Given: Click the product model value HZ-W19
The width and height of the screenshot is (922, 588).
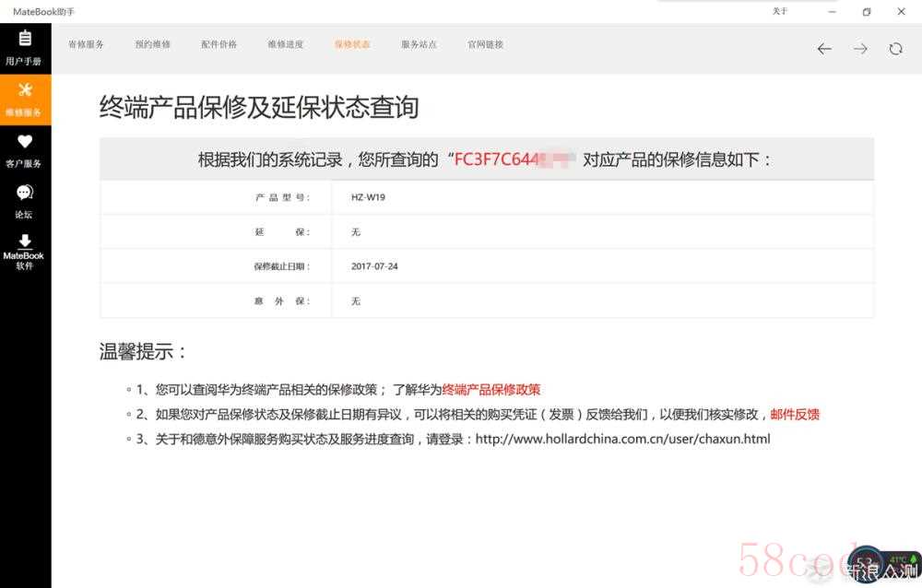Looking at the screenshot, I should coord(368,197).
